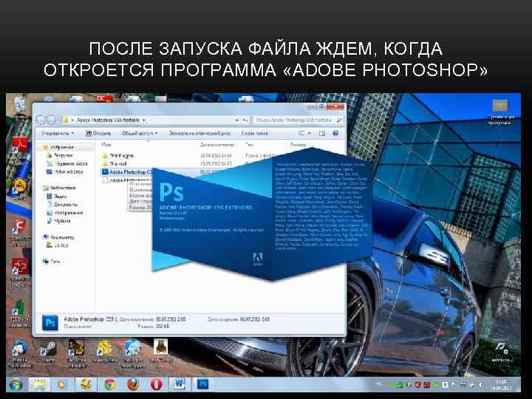Launch Mozilla Firefox from the taskbar
Viewport: 532px width, 399px height.
[133, 385]
